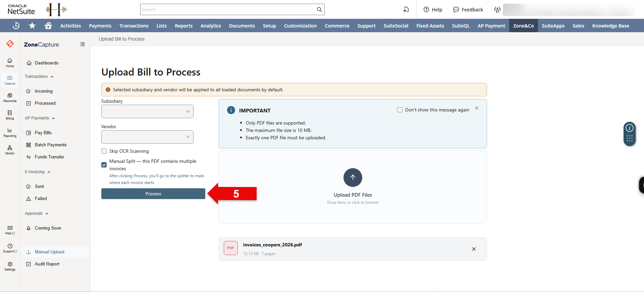This screenshot has width=644, height=292.
Task: Open the Create New icon in the header
Action: pyautogui.click(x=406, y=9)
